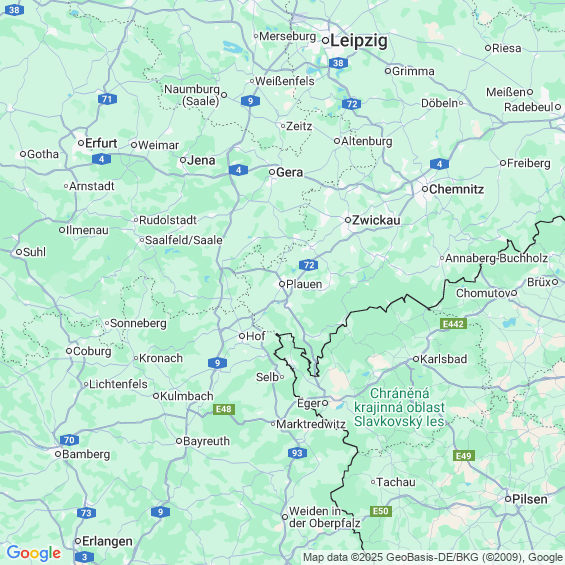This screenshot has height=565, width=565.
Task: Select the Chemnitz city marker
Action: point(425,189)
